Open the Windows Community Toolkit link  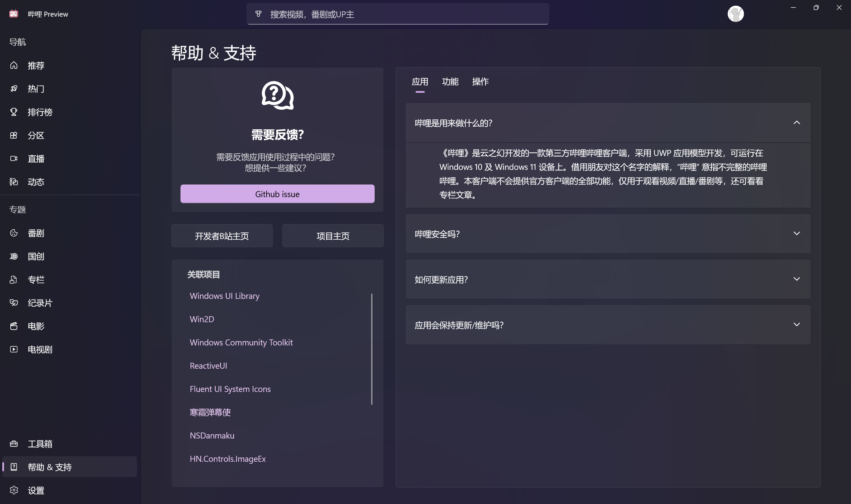coord(241,342)
